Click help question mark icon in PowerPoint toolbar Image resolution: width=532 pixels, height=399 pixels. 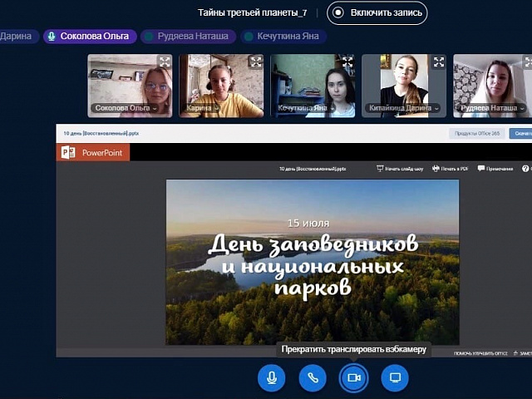(525, 169)
